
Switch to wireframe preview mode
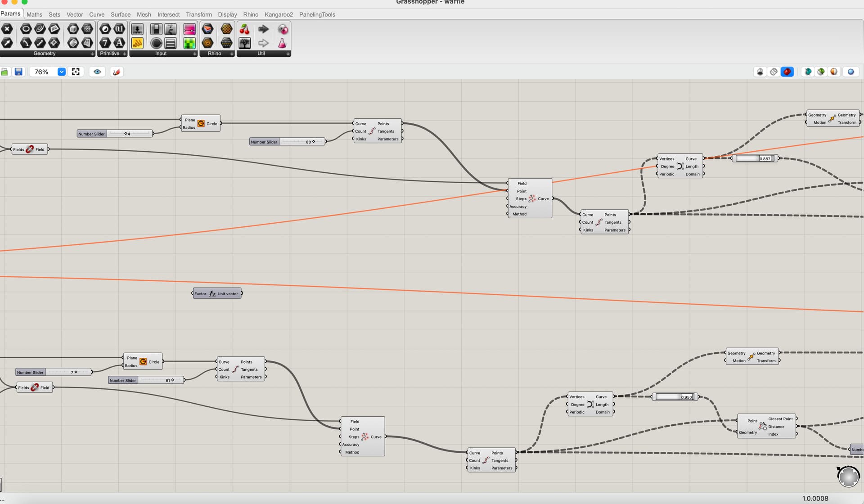[774, 72]
